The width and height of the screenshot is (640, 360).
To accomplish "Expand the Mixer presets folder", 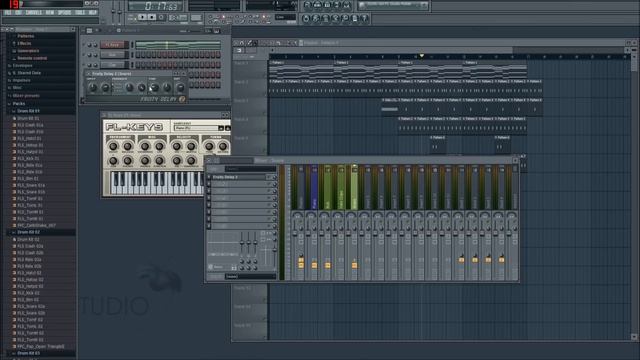I will pos(26,96).
